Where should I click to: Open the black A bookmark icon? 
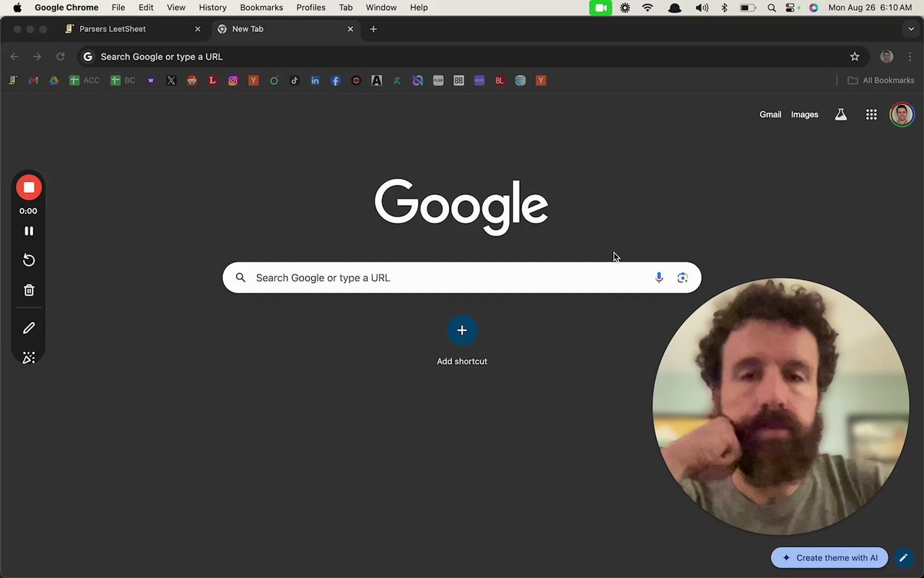(377, 81)
